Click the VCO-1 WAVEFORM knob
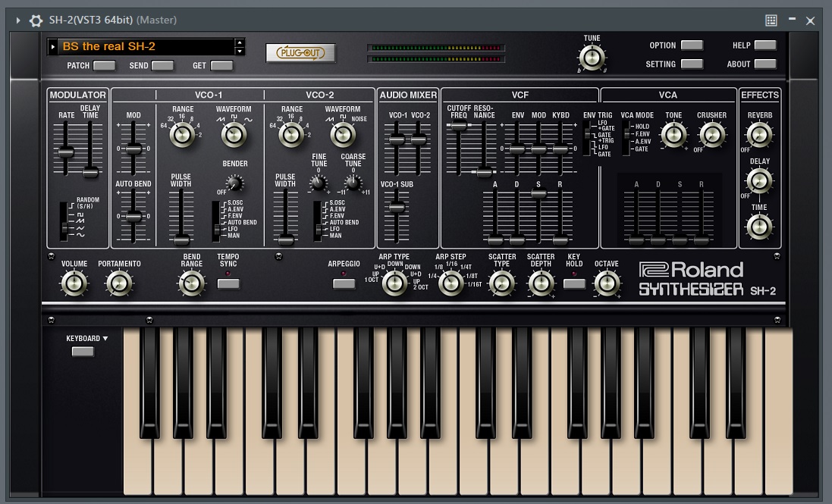832x504 pixels. point(234,135)
